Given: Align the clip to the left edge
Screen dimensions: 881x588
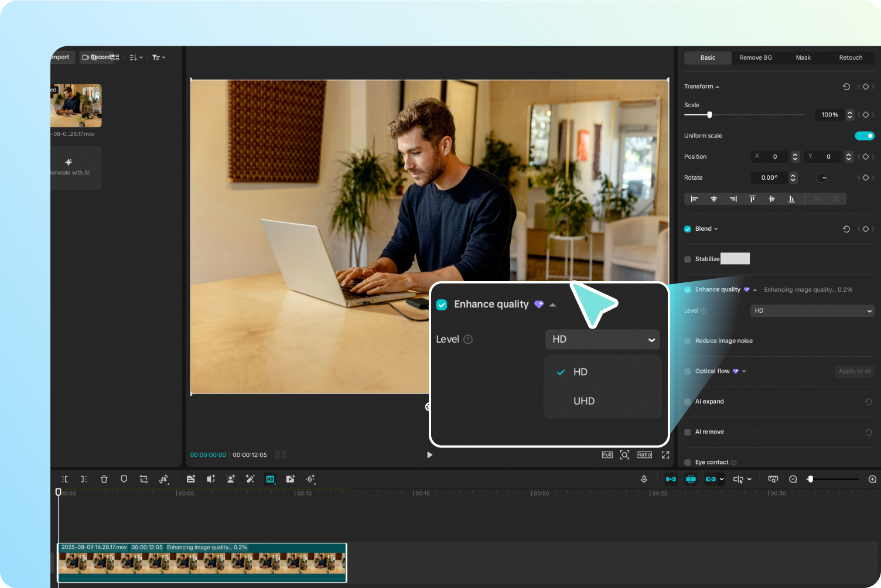Looking at the screenshot, I should (x=695, y=199).
